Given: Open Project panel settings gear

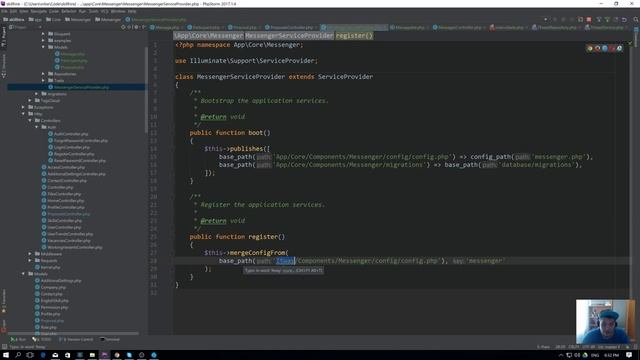Looking at the screenshot, I should (x=137, y=27).
